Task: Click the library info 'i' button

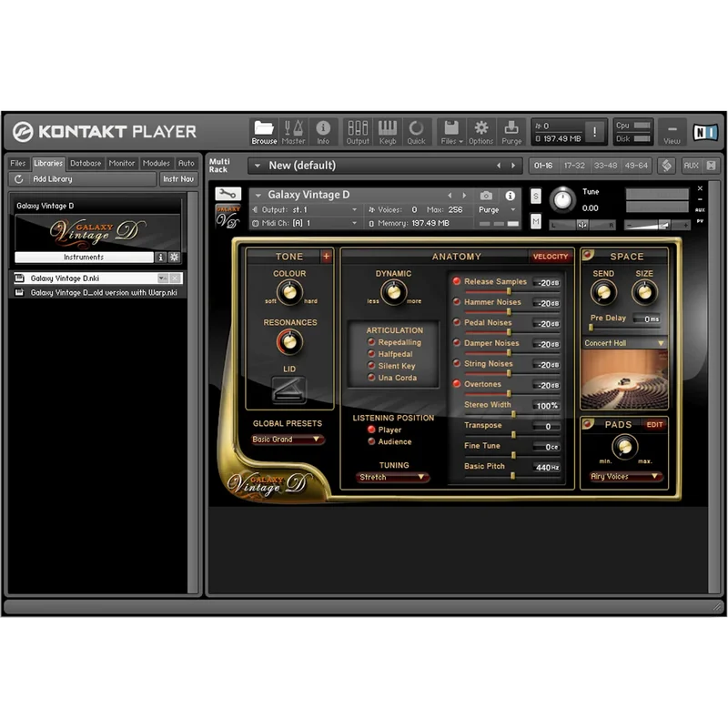Action: pos(161,258)
